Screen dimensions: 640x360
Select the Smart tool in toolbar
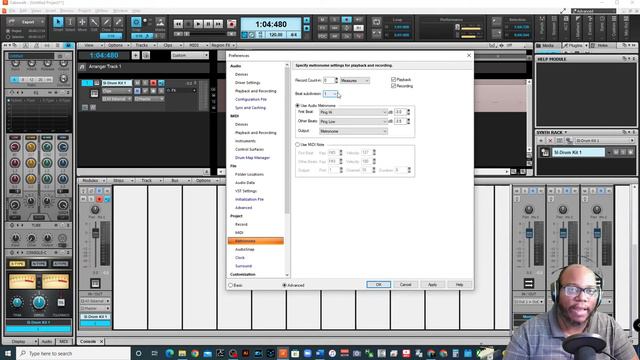[58, 22]
